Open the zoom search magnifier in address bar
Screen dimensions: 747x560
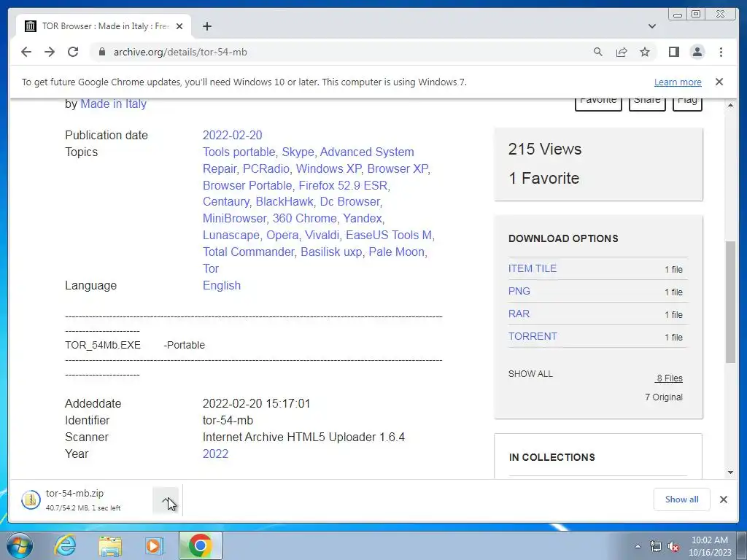[598, 52]
